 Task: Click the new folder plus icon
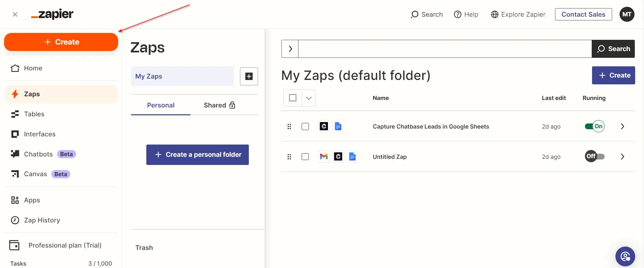pyautogui.click(x=249, y=76)
